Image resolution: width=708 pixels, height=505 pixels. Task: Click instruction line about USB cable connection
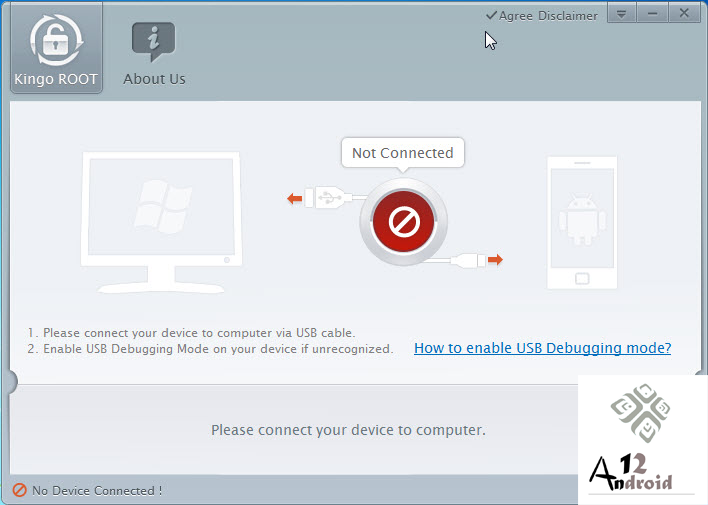[x=191, y=333]
